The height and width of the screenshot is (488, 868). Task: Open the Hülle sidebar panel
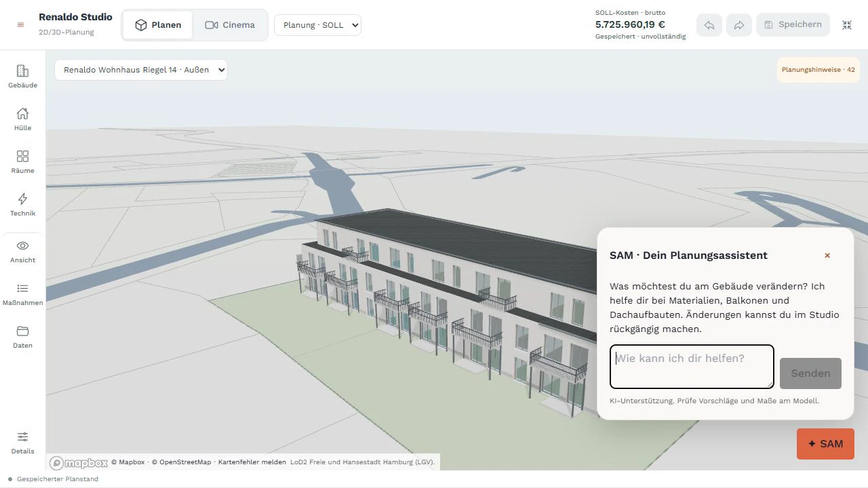[22, 119]
